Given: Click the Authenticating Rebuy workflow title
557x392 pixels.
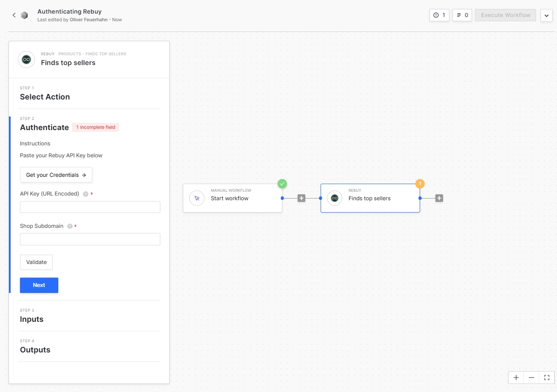Looking at the screenshot, I should click(69, 11).
